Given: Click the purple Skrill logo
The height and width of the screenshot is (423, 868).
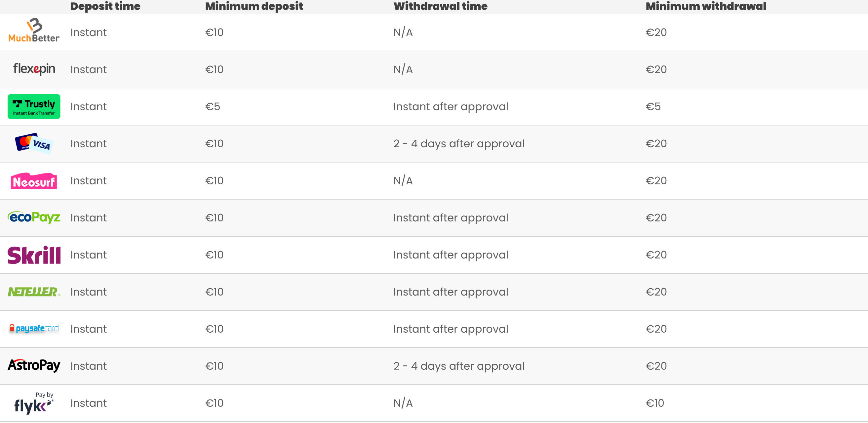Looking at the screenshot, I should (x=34, y=255).
